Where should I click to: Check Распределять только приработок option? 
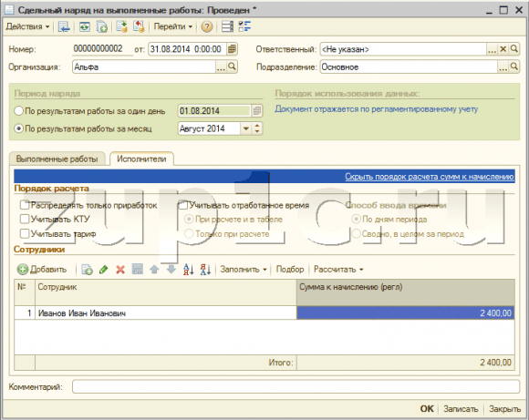tap(25, 205)
